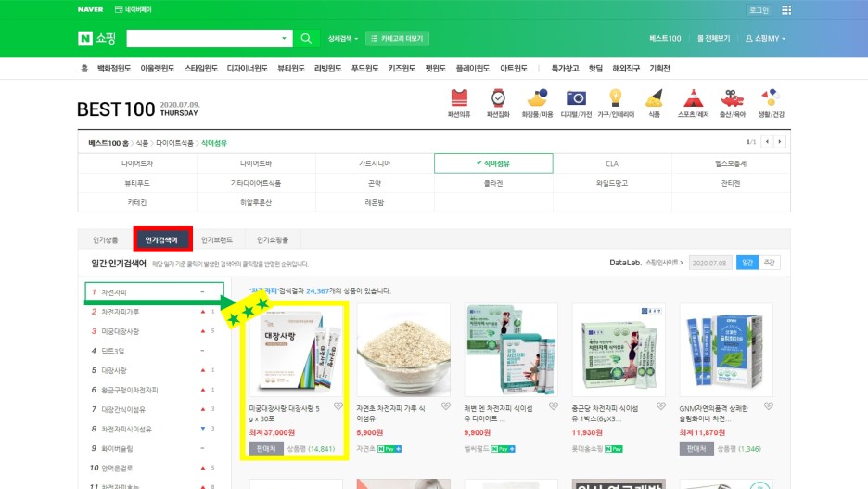Select the 생활/건강 category icon
The width and height of the screenshot is (868, 489).
pos(771,98)
